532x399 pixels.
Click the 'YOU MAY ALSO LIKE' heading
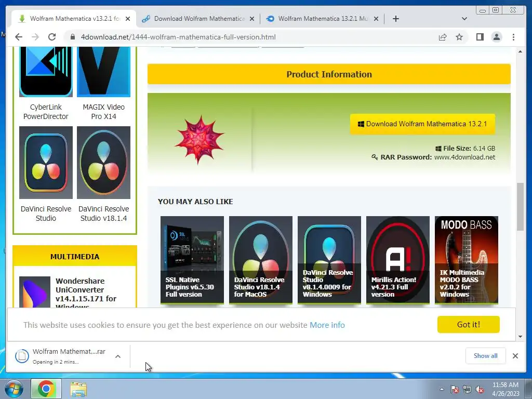pyautogui.click(x=195, y=202)
